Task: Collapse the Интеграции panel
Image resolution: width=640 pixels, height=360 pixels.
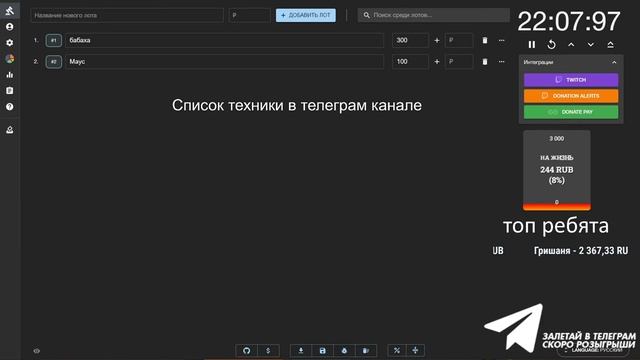Action: click(x=614, y=62)
